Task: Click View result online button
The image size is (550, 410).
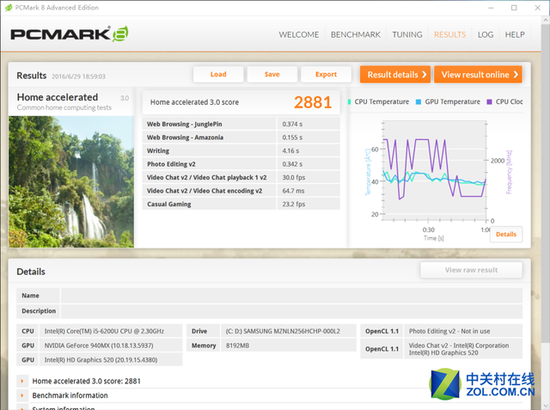Action: (x=478, y=74)
